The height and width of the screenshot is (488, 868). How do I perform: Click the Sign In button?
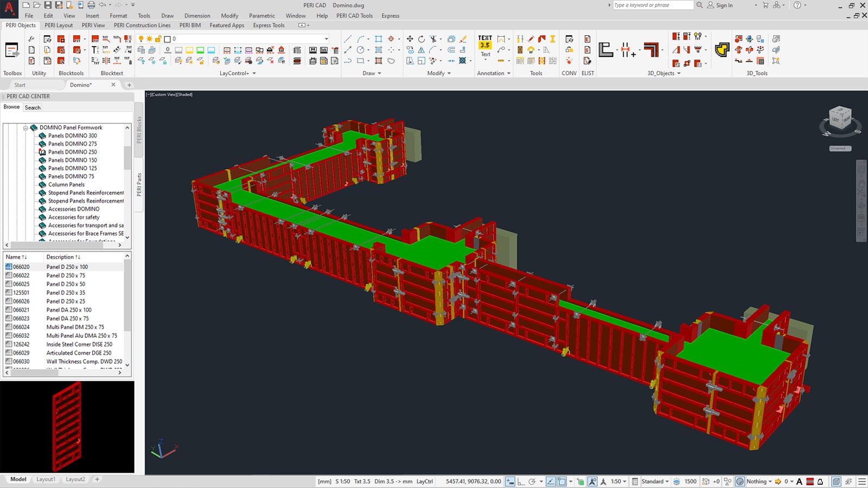click(724, 5)
